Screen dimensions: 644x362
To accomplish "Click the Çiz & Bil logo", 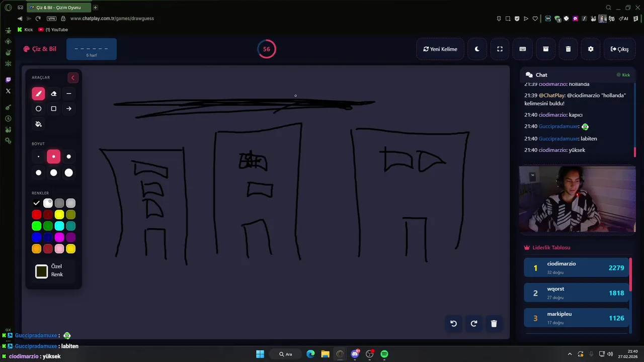I will (x=40, y=49).
